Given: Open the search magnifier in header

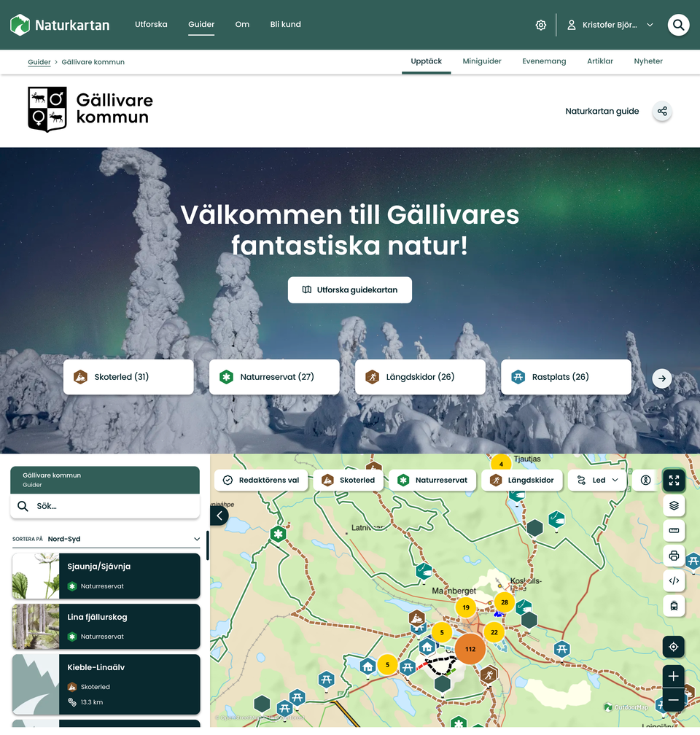Looking at the screenshot, I should pyautogui.click(x=678, y=25).
